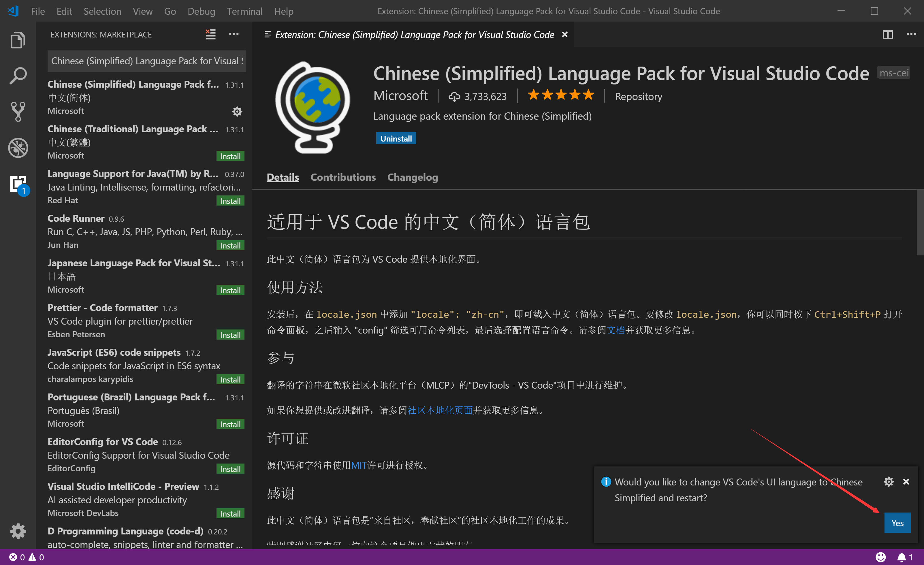This screenshot has height=565, width=924.
Task: Click notification settings gear icon
Action: (888, 482)
